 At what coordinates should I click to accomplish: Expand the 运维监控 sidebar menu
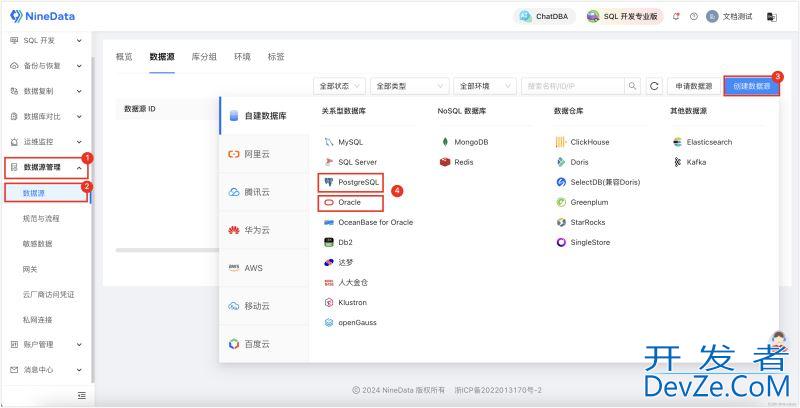coord(46,142)
